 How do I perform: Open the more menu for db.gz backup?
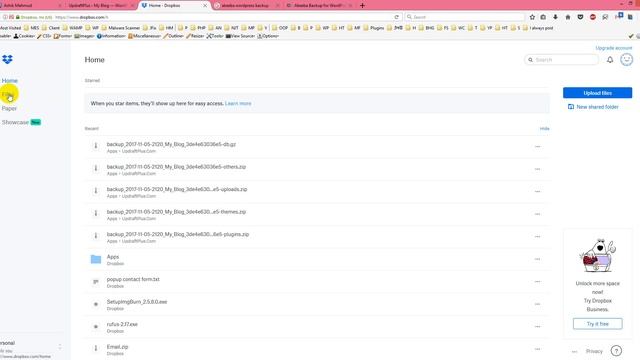(538, 147)
